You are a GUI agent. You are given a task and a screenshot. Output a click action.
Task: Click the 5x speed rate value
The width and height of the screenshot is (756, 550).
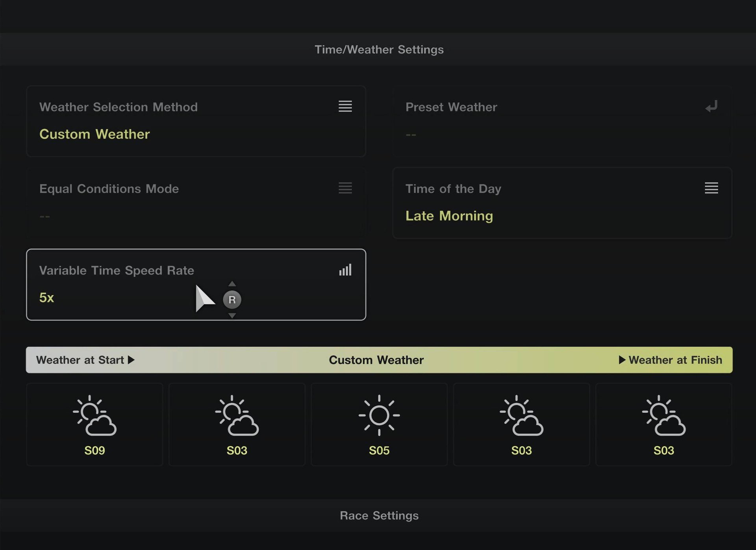coord(47,298)
